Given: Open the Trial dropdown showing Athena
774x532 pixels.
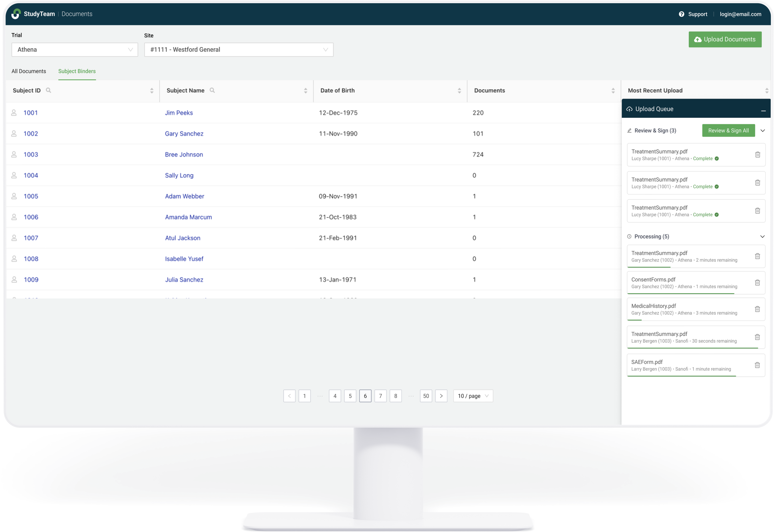Looking at the screenshot, I should point(75,50).
